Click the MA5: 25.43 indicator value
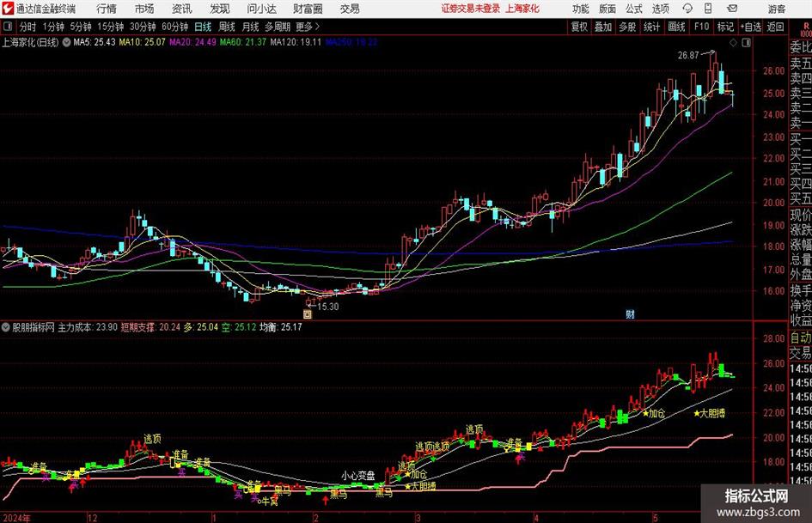This screenshot has width=812, height=523. (x=95, y=42)
